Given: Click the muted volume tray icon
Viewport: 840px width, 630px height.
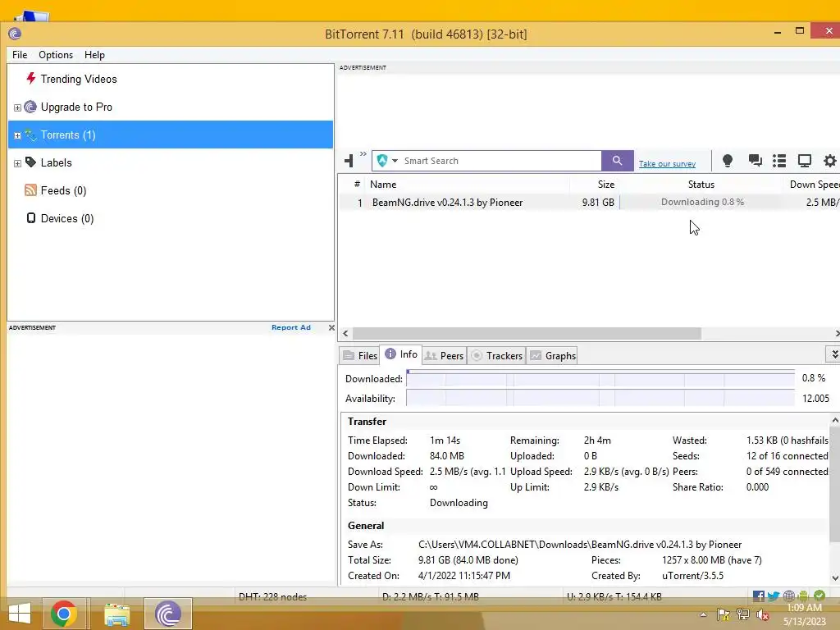Looking at the screenshot, I should (x=762, y=615).
